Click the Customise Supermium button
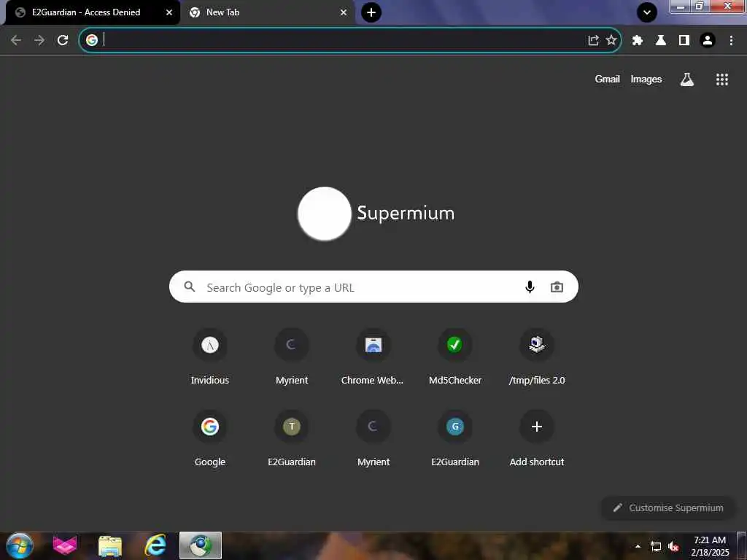 pyautogui.click(x=668, y=507)
